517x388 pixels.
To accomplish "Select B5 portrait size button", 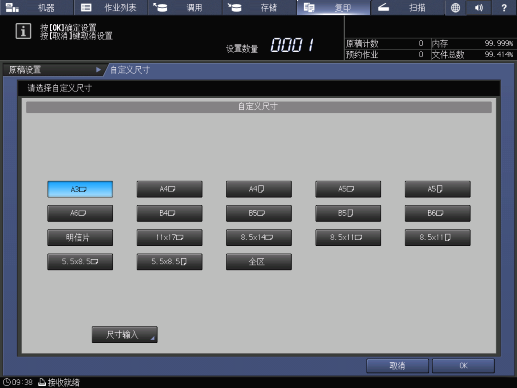I will tap(348, 213).
